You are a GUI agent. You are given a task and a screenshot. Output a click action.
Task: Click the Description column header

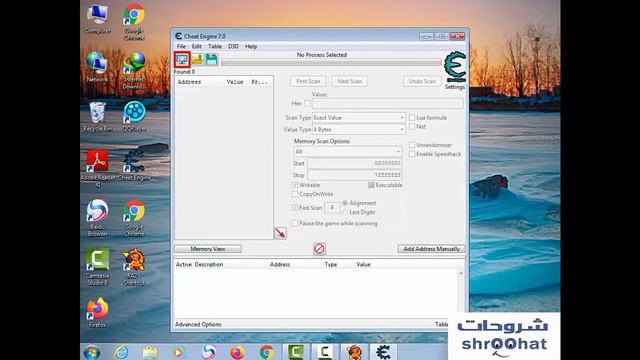(x=209, y=264)
